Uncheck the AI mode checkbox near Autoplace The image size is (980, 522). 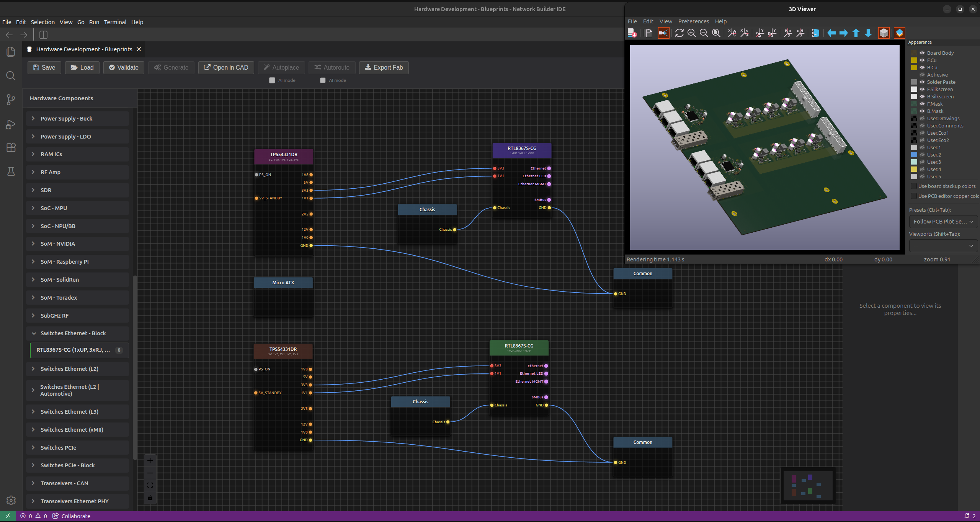click(272, 80)
